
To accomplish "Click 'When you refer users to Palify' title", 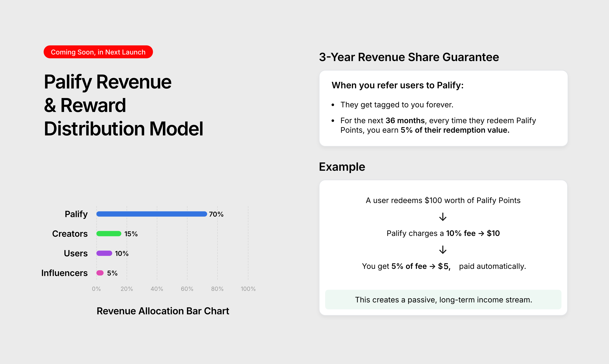I will click(x=397, y=85).
